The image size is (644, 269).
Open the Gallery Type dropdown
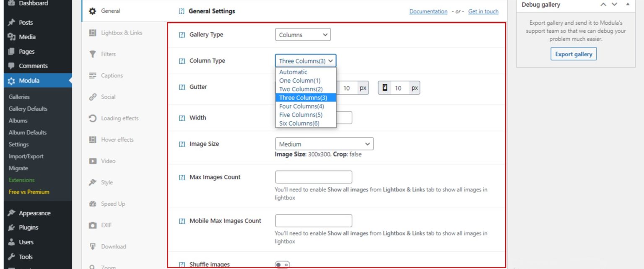[303, 35]
